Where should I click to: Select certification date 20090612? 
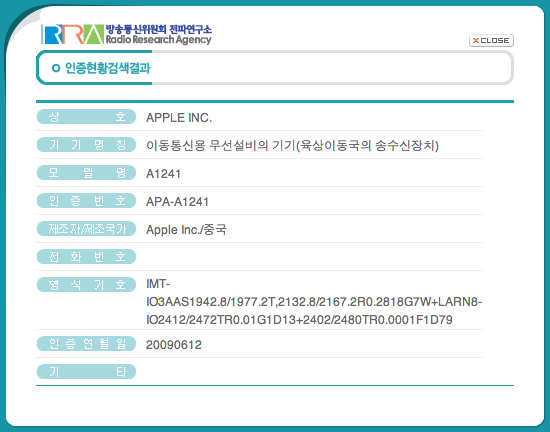point(174,345)
